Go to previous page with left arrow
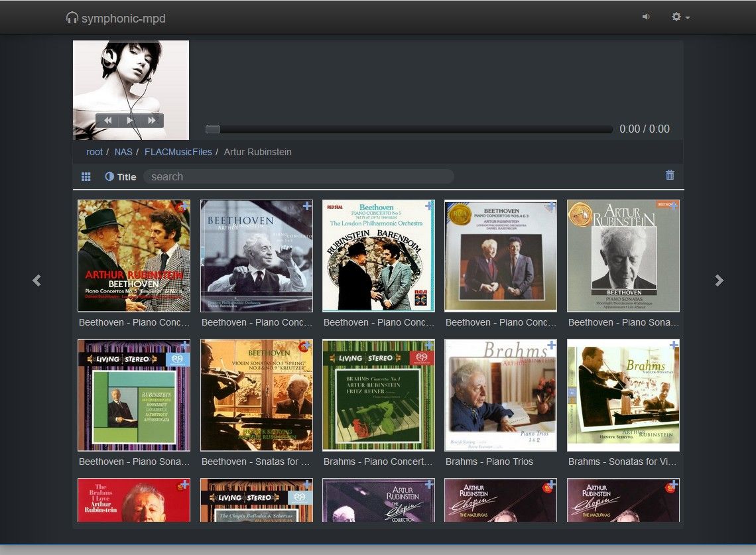The image size is (756, 555). coord(36,280)
